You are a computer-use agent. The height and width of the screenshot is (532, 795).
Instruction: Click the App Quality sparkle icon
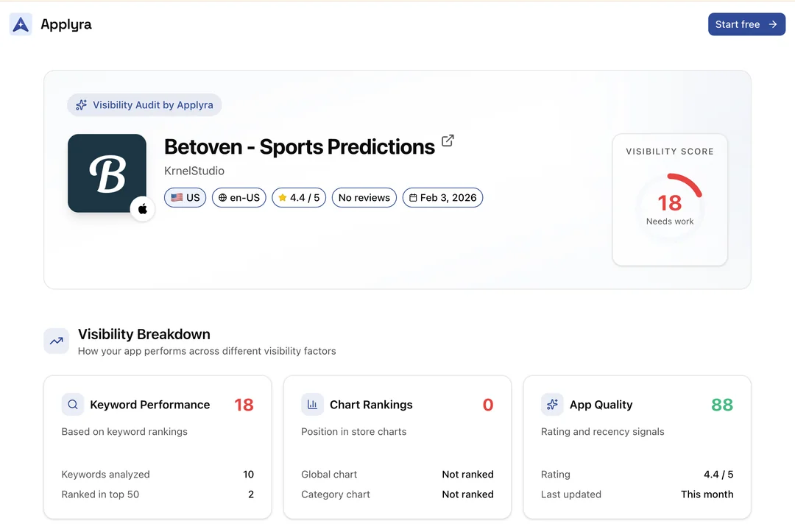coord(552,405)
